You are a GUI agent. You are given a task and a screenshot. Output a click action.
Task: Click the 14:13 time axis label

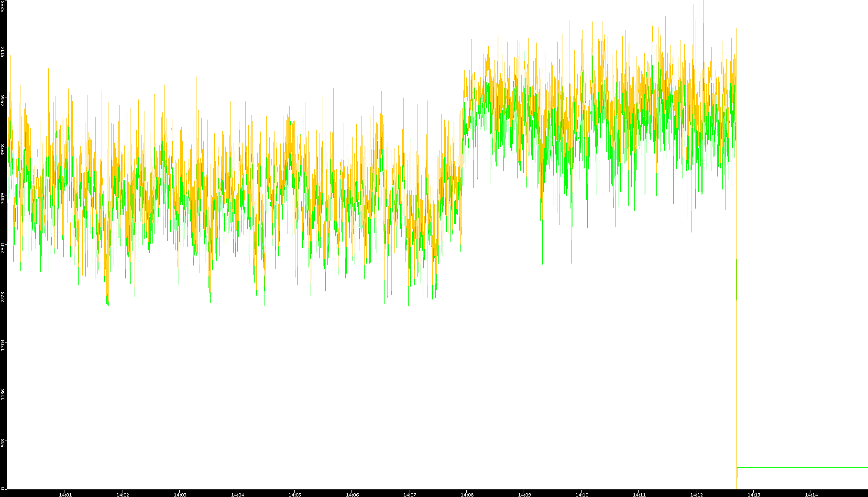[x=754, y=494]
